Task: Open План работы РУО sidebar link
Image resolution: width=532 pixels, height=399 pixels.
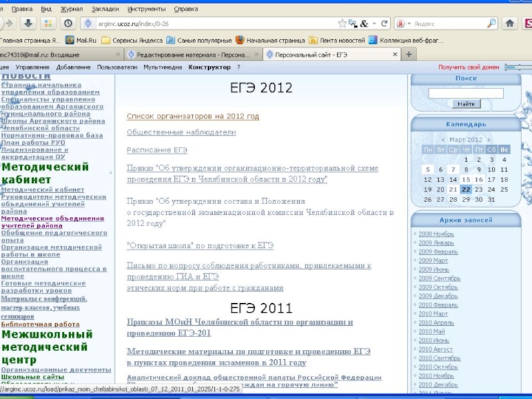Action: 33,142
